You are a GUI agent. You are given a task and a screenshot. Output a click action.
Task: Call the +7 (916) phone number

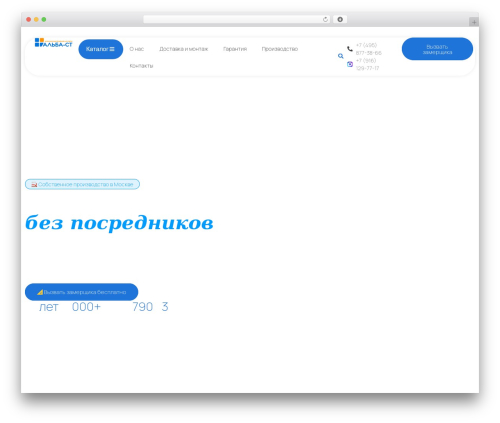(x=367, y=64)
